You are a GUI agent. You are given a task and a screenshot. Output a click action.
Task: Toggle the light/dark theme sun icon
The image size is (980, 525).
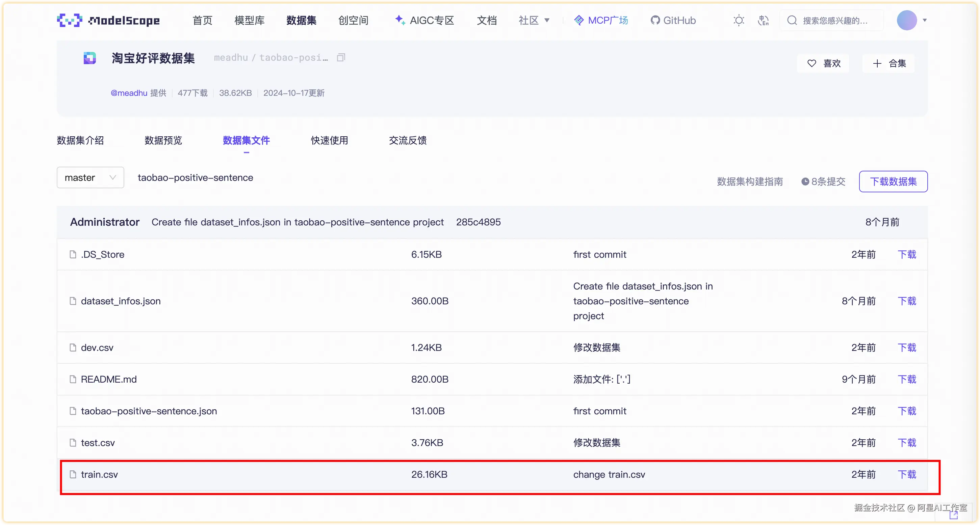pos(739,20)
